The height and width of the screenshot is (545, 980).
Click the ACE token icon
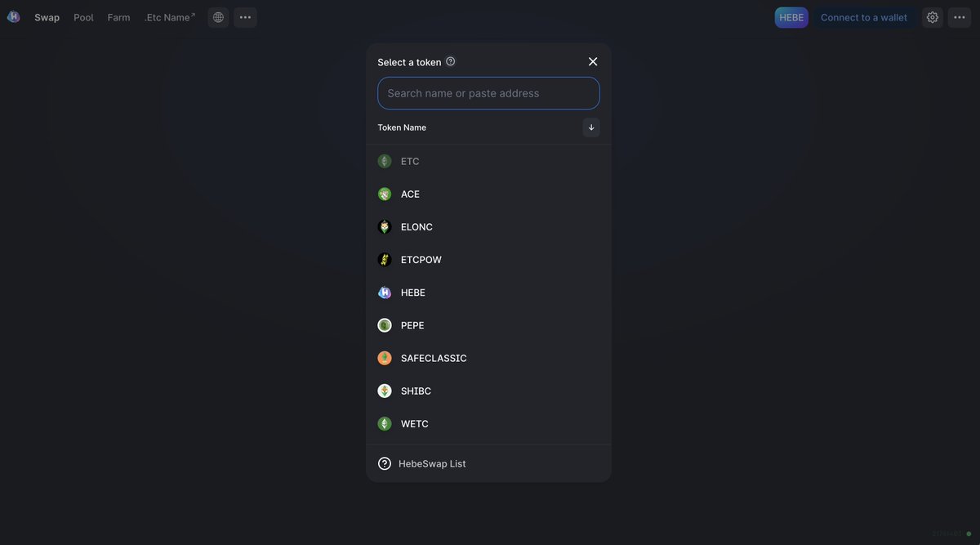point(385,194)
